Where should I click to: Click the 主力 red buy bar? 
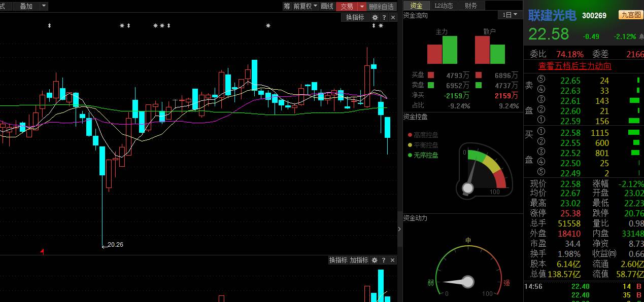pyautogui.click(x=434, y=54)
